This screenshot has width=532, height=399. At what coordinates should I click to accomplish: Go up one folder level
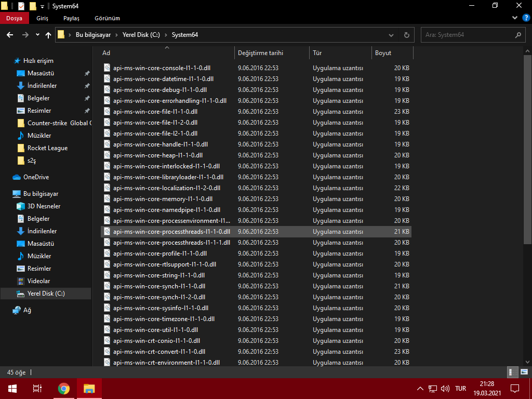click(48, 35)
